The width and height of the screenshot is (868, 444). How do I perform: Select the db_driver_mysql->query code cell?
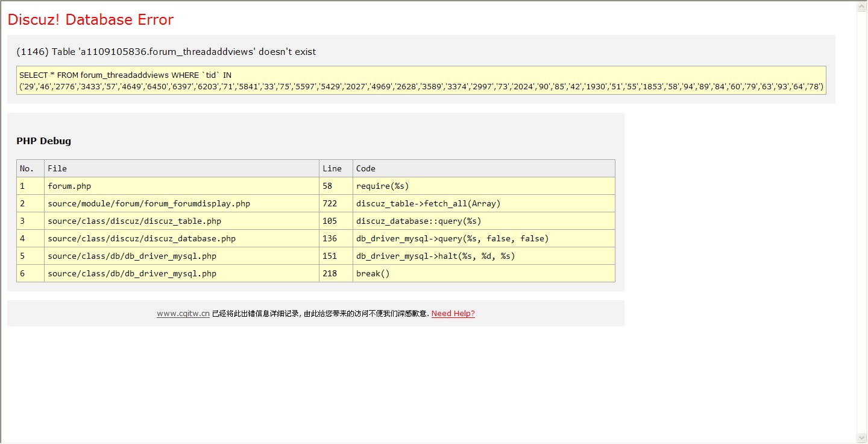tap(484, 238)
